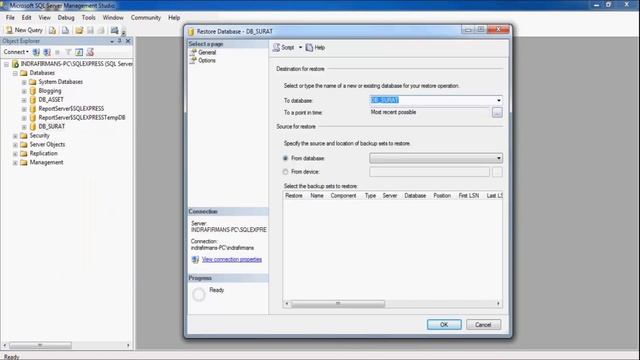Select the General page in dialog

207,52
